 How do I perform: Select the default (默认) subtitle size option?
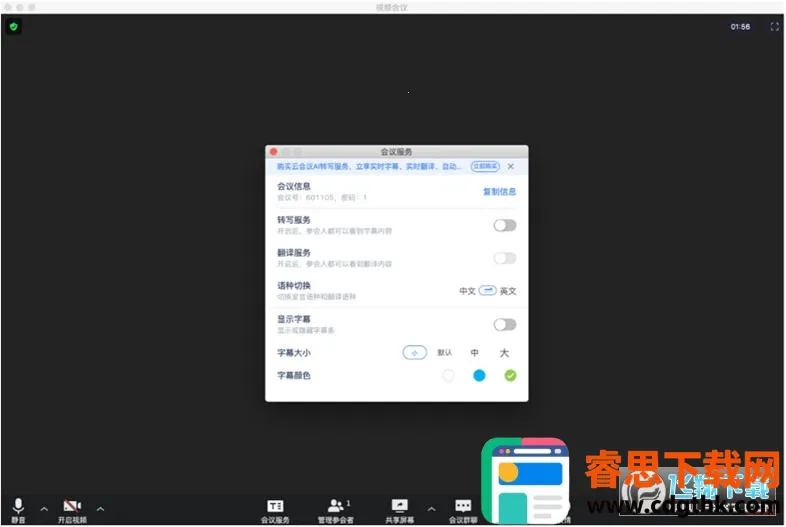coord(445,352)
